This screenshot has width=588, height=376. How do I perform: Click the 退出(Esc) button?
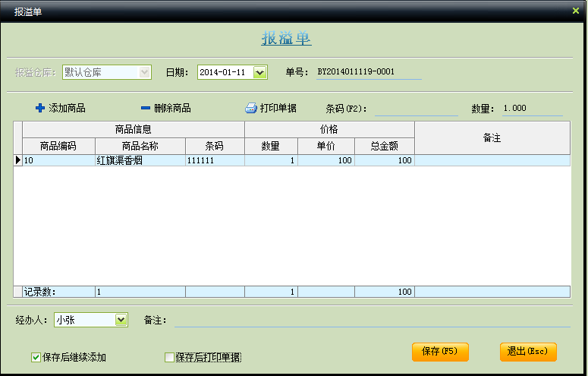(x=528, y=352)
